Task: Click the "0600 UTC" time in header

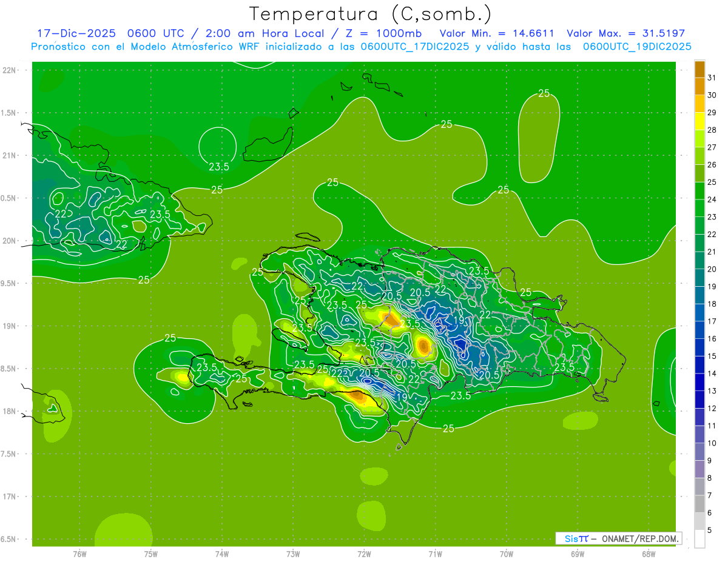Action: click(155, 33)
